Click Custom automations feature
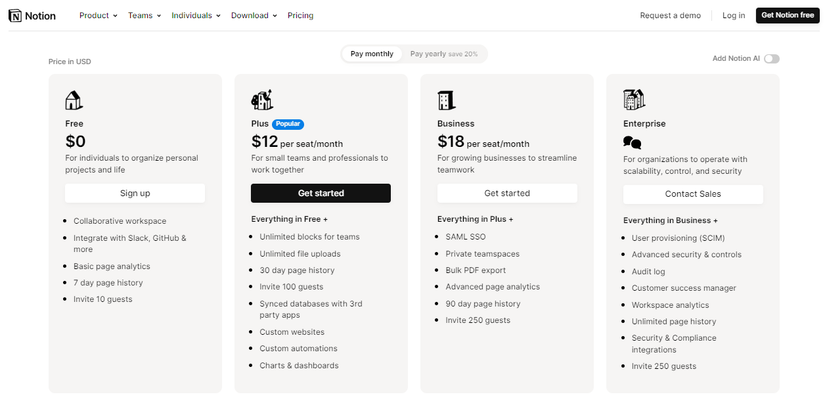This screenshot has width=825, height=414. [298, 348]
